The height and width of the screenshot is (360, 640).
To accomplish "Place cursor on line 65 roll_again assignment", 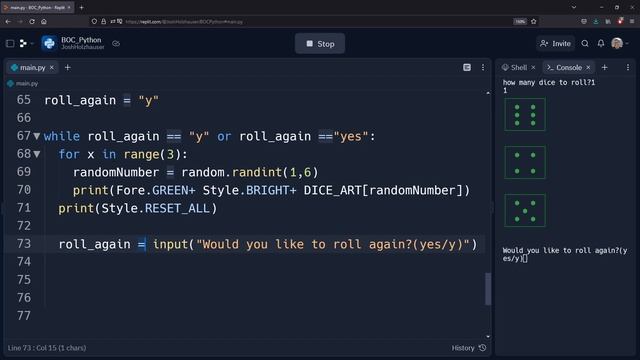I will [x=101, y=100].
